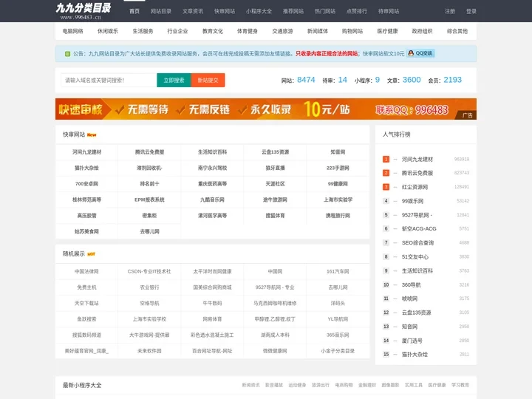This screenshot has width=532, height=399.
Task: Click the rank 1 badge beside 河间九龙建材
Action: pos(386,159)
